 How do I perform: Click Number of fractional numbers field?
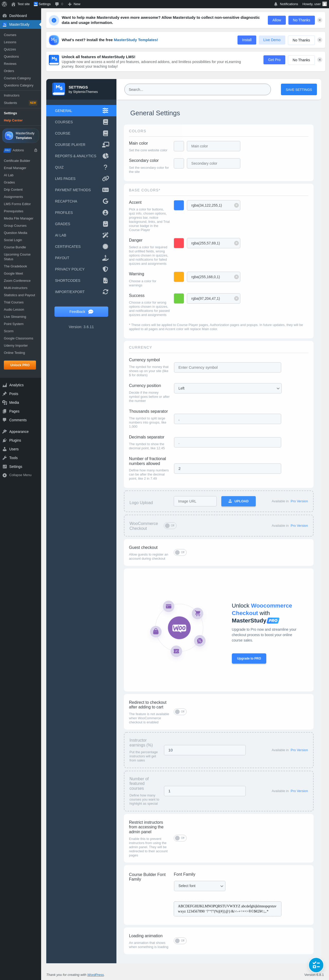[x=227, y=469]
